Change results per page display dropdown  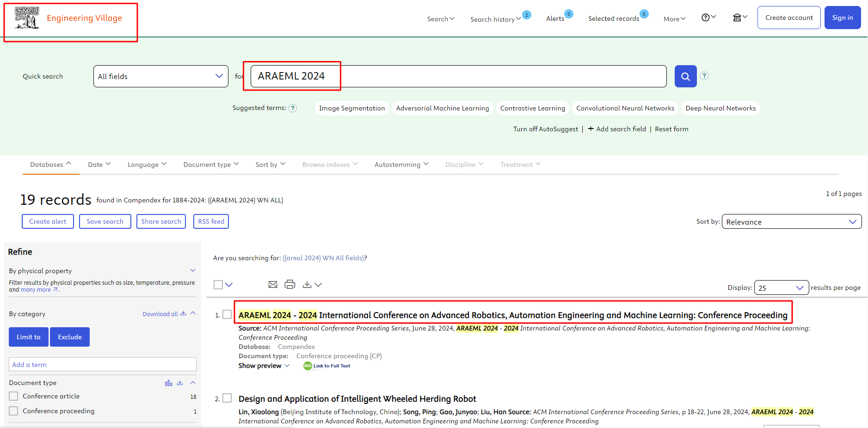point(782,287)
